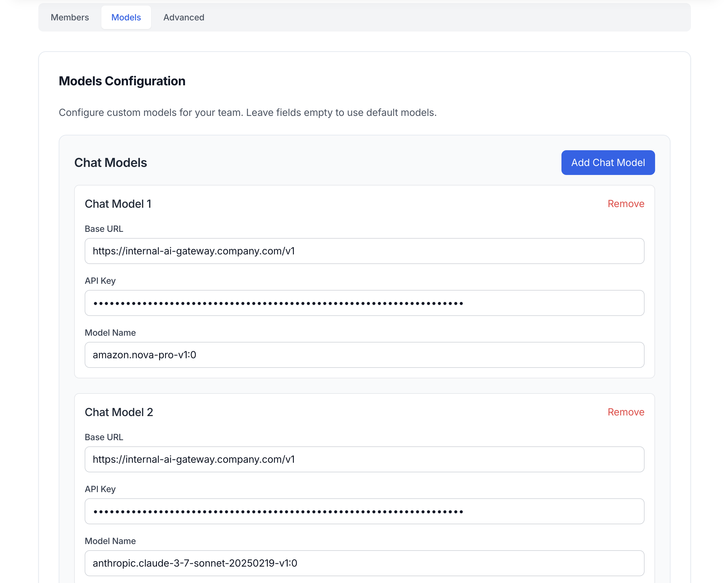Open the Advanced tab
Image resolution: width=728 pixels, height=583 pixels.
point(184,17)
